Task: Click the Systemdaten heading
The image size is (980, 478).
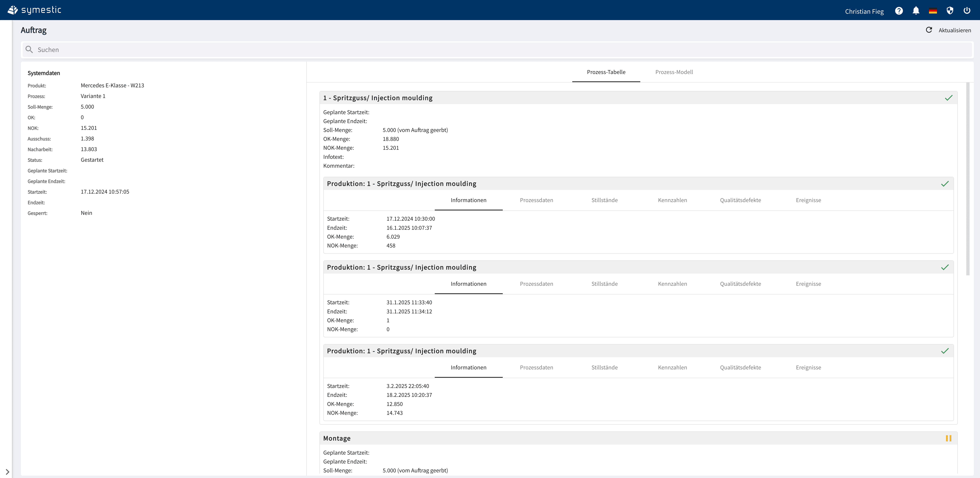Action: 44,73
